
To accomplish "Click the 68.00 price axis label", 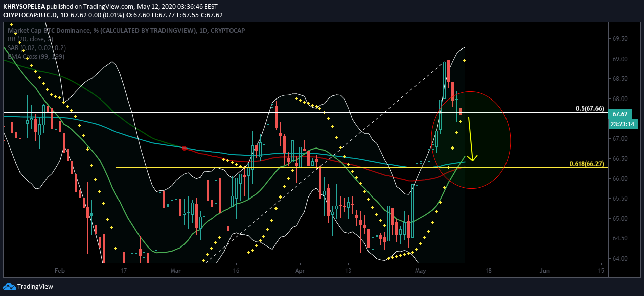I will point(620,99).
